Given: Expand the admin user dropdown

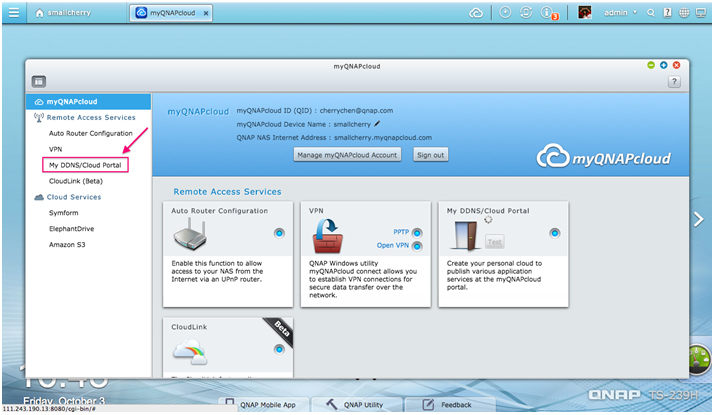Looking at the screenshot, I should click(x=621, y=13).
